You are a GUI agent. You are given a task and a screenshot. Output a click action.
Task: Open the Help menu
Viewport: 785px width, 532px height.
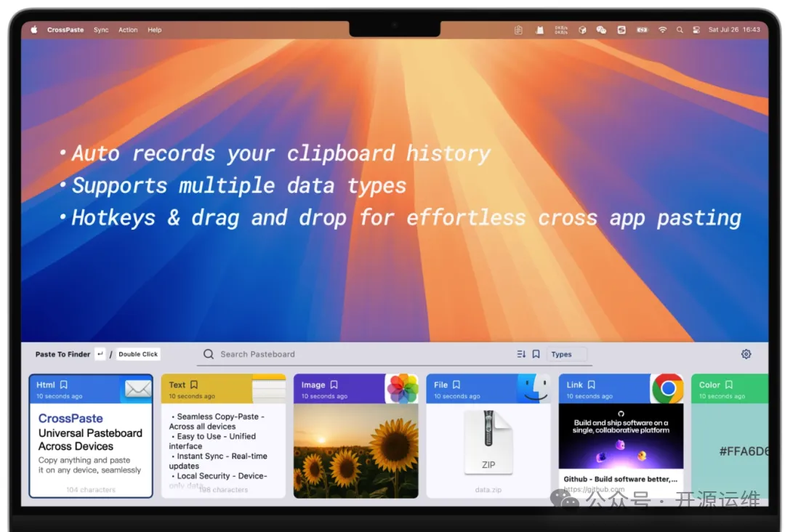[x=155, y=30]
